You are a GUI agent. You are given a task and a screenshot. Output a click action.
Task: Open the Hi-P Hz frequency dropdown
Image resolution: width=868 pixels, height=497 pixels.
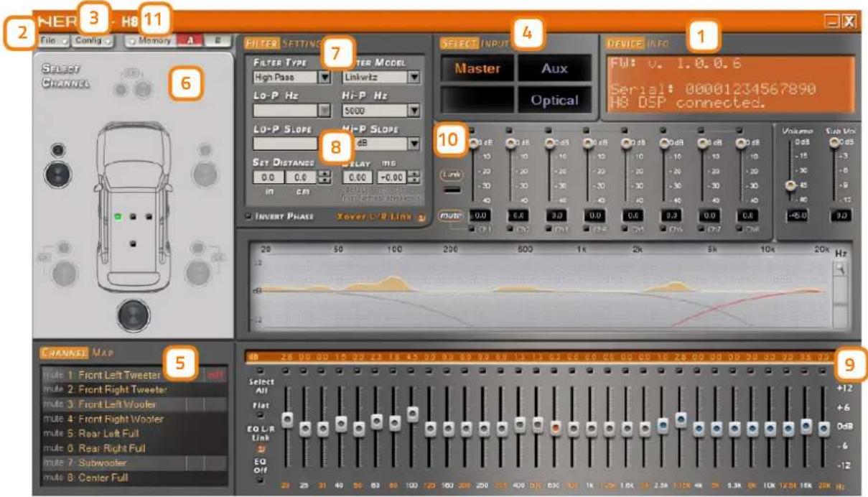click(x=414, y=111)
